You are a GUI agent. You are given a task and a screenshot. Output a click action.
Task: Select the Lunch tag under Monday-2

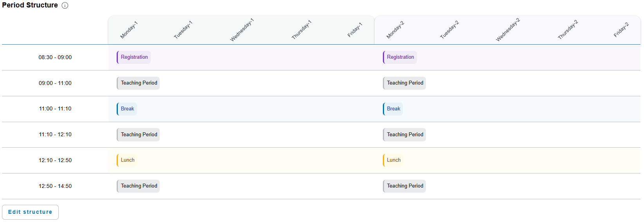point(393,160)
